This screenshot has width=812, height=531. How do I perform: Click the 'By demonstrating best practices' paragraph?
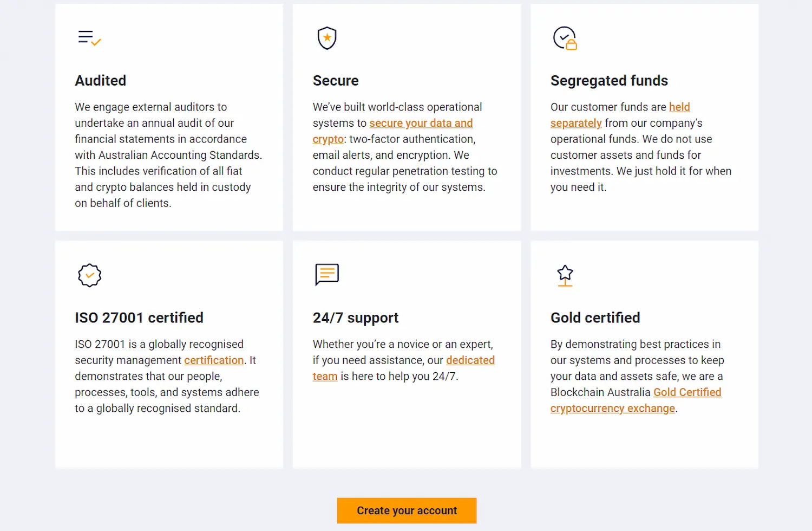coord(637,368)
